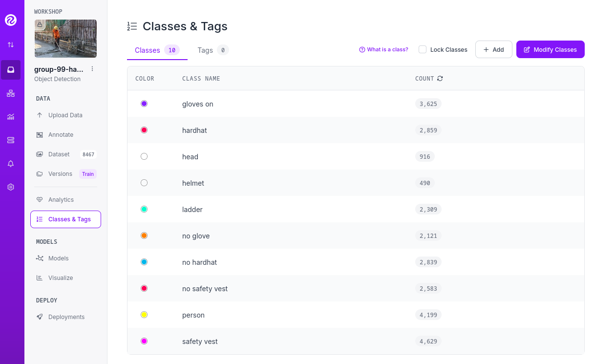
Task: Click the Roboflow logo icon
Action: click(x=11, y=20)
